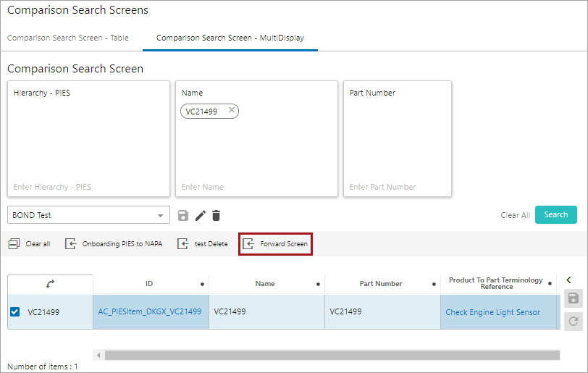This screenshot has height=373, width=588.
Task: Collapse side panel with chevron arrow
Action: (569, 280)
